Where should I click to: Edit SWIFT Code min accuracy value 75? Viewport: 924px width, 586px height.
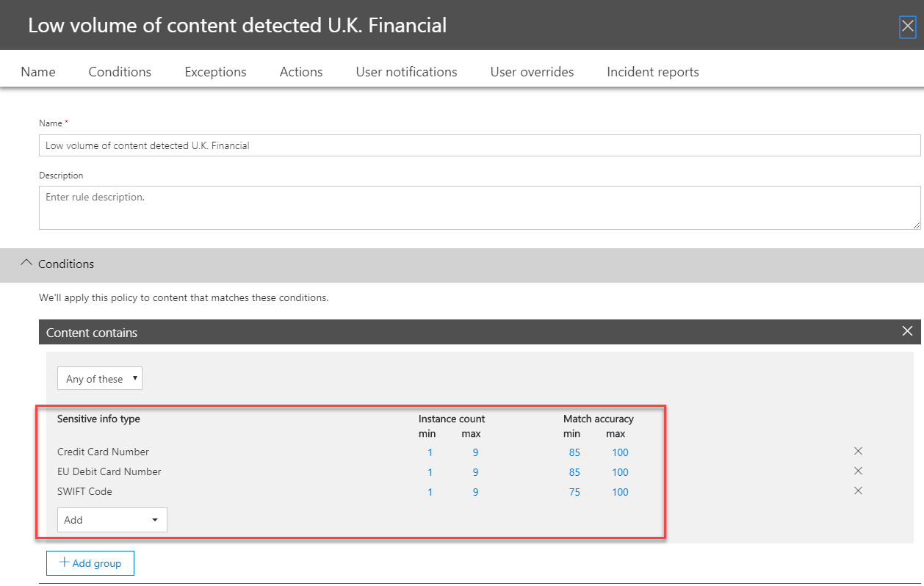coord(574,492)
